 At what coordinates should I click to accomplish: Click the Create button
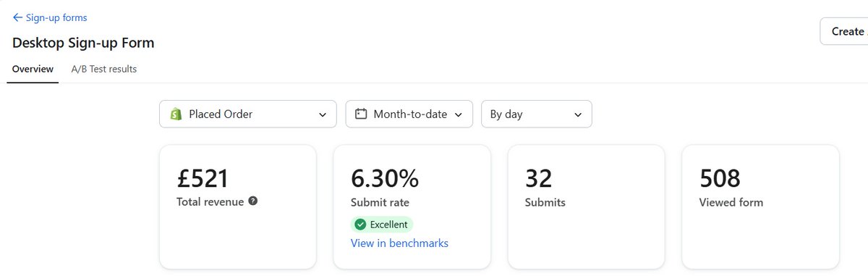[x=844, y=31]
